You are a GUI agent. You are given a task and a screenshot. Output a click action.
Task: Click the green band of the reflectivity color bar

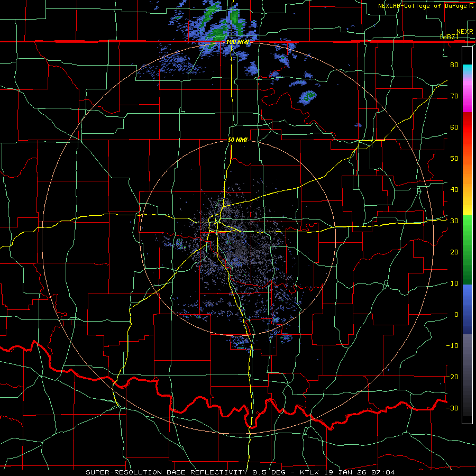coord(467,250)
